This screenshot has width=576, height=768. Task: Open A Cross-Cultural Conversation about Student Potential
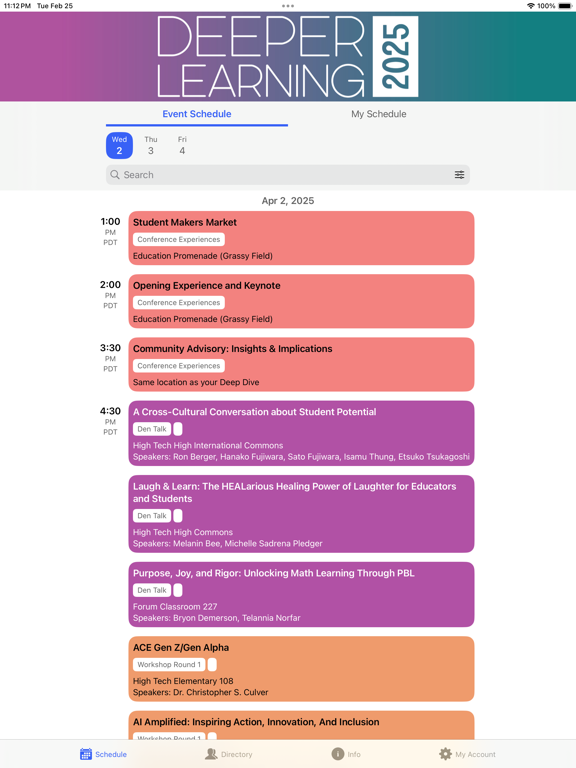[x=301, y=433]
